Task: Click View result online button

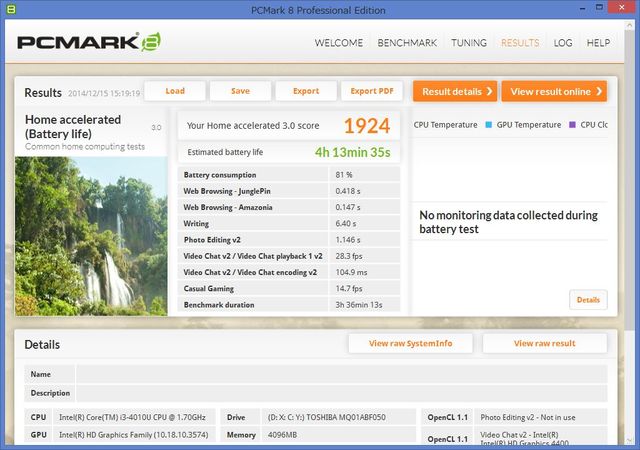Action: pyautogui.click(x=554, y=91)
